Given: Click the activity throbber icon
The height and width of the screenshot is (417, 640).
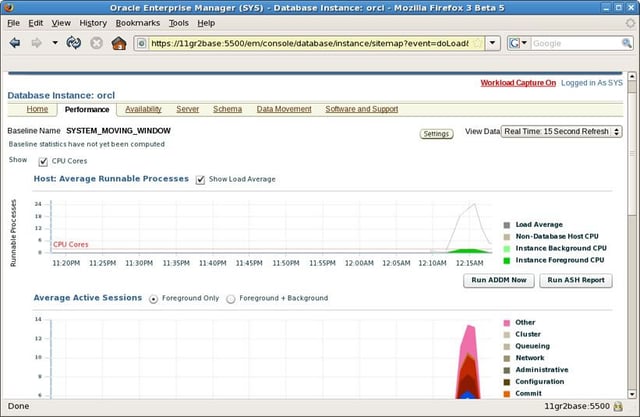Looking at the screenshot, I should [x=631, y=23].
